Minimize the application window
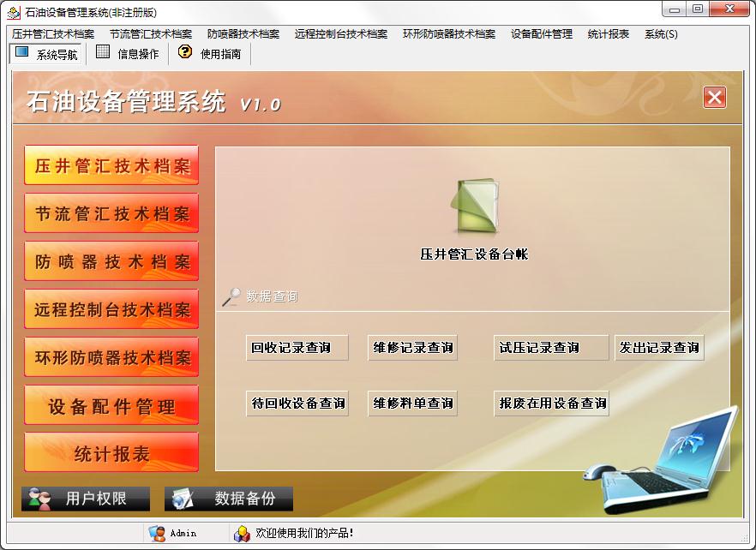Viewport: 756px width, 550px height. click(675, 9)
